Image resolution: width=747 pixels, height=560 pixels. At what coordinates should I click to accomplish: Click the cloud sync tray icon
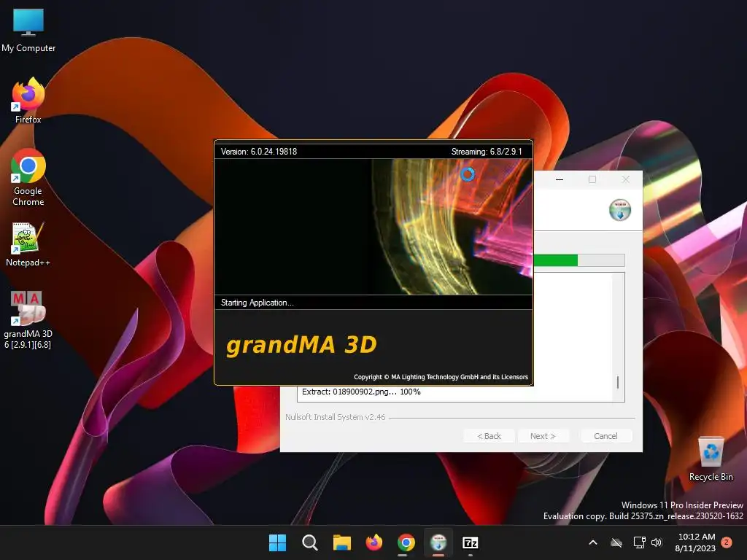click(616, 542)
